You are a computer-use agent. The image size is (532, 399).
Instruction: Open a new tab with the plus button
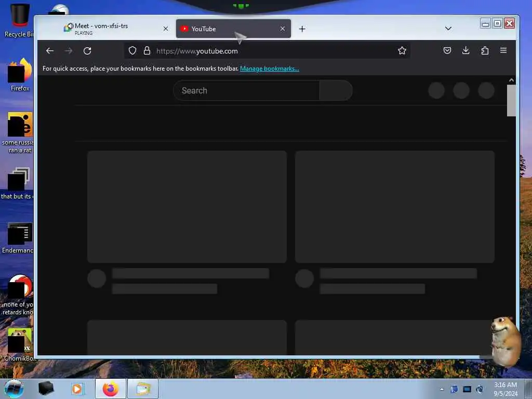click(302, 29)
